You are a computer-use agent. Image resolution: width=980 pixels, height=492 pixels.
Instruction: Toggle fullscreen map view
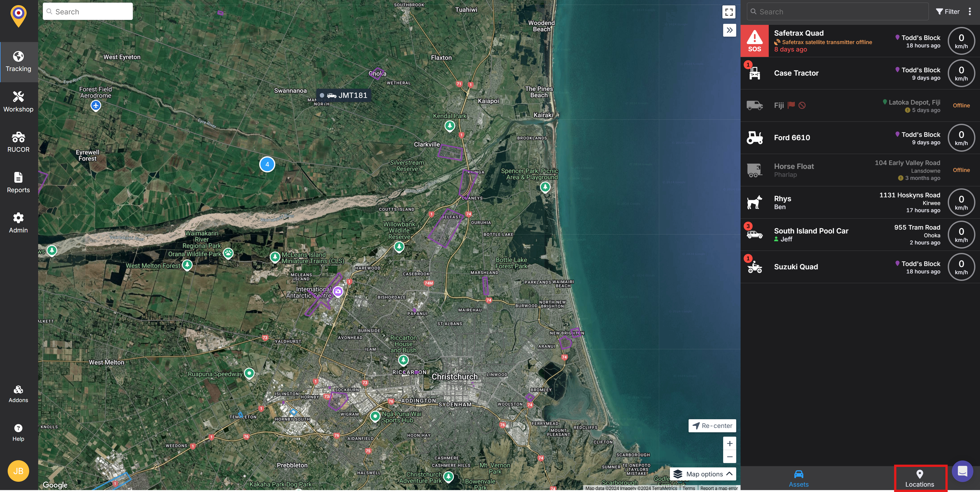[729, 12]
